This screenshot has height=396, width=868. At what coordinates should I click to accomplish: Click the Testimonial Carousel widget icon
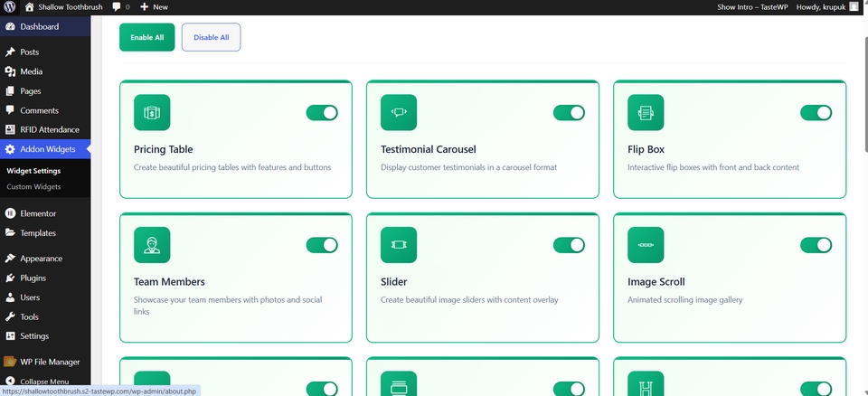tap(399, 112)
